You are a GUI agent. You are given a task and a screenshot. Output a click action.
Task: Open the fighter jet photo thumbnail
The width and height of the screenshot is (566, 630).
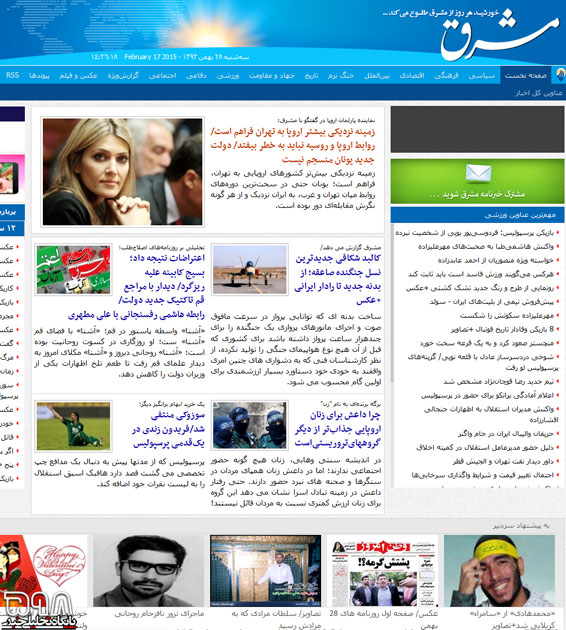tap(250, 269)
